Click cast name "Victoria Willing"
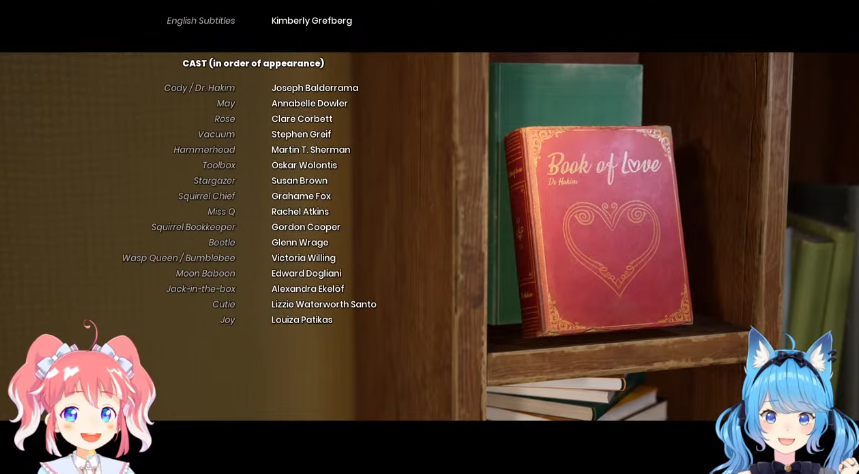This screenshot has width=859, height=474. (303, 258)
